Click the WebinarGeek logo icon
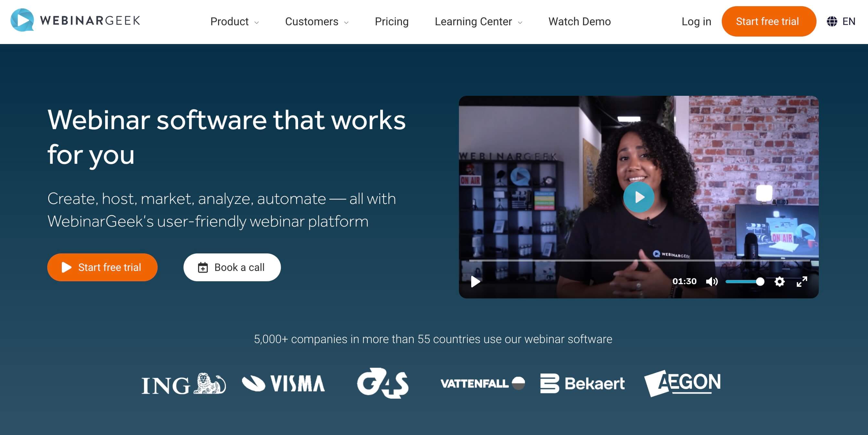 pos(22,20)
